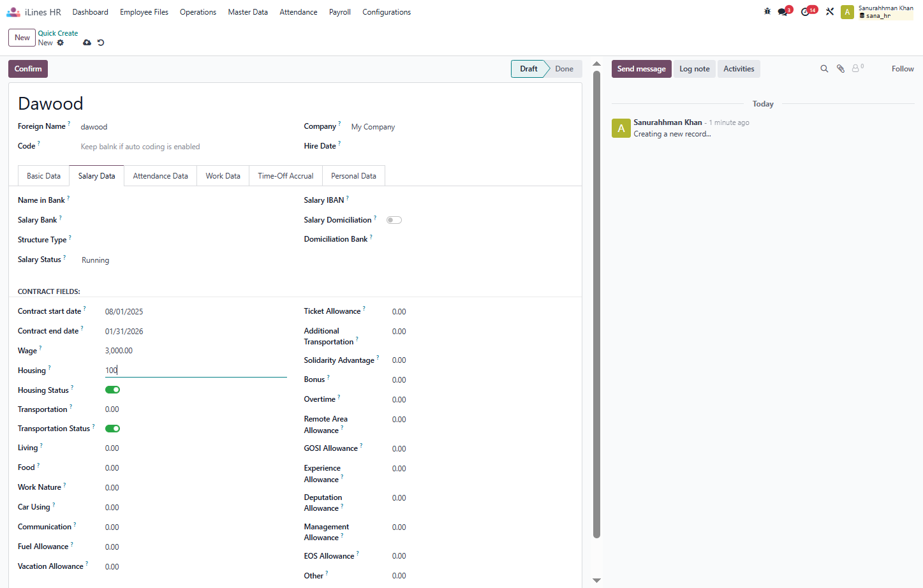Viewport: 923px width, 588px height.
Task: Open Employee Files menu
Action: [144, 12]
